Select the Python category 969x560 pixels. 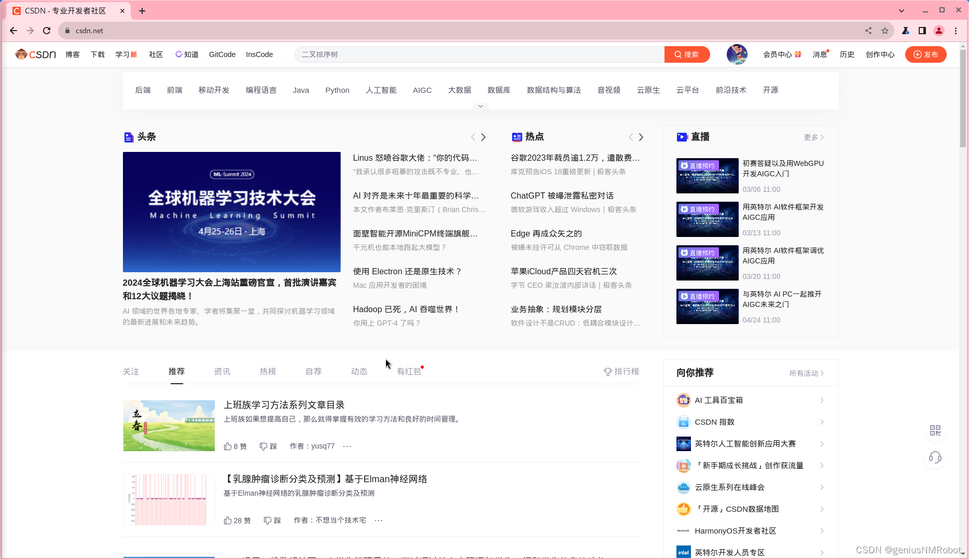pos(337,90)
